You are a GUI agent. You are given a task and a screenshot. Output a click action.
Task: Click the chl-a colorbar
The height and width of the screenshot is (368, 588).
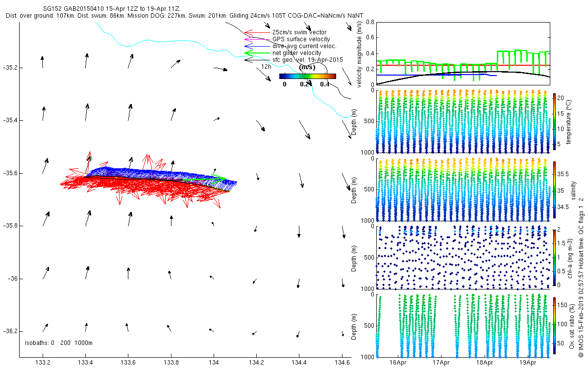pos(555,257)
